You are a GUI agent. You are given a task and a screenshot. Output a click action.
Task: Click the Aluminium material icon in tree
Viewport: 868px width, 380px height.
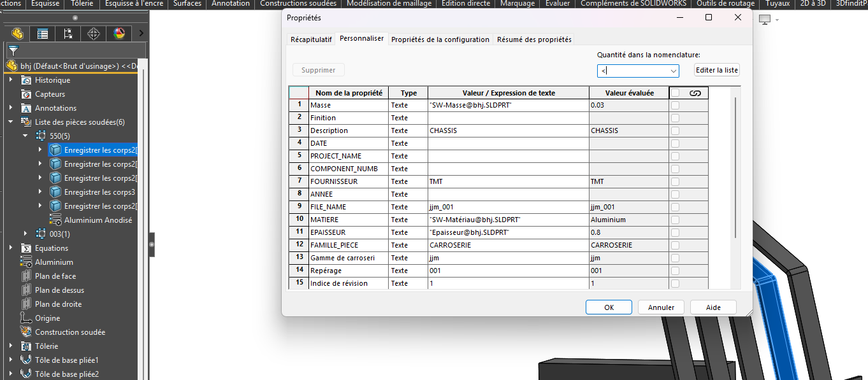(26, 262)
